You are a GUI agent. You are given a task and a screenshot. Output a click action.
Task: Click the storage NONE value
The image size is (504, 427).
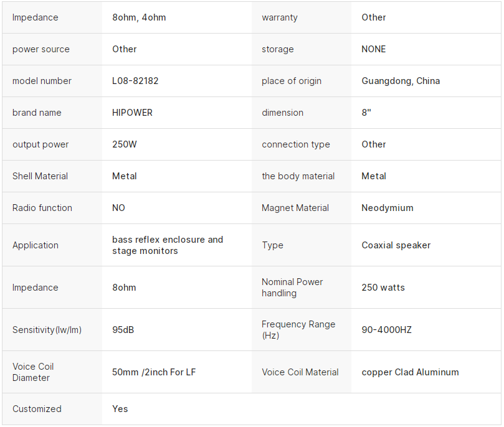374,49
